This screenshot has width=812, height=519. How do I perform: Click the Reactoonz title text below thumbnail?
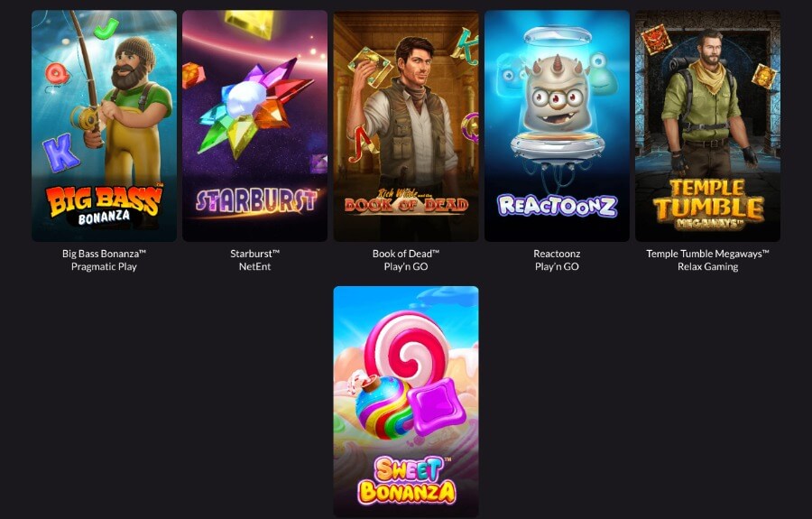tap(558, 254)
